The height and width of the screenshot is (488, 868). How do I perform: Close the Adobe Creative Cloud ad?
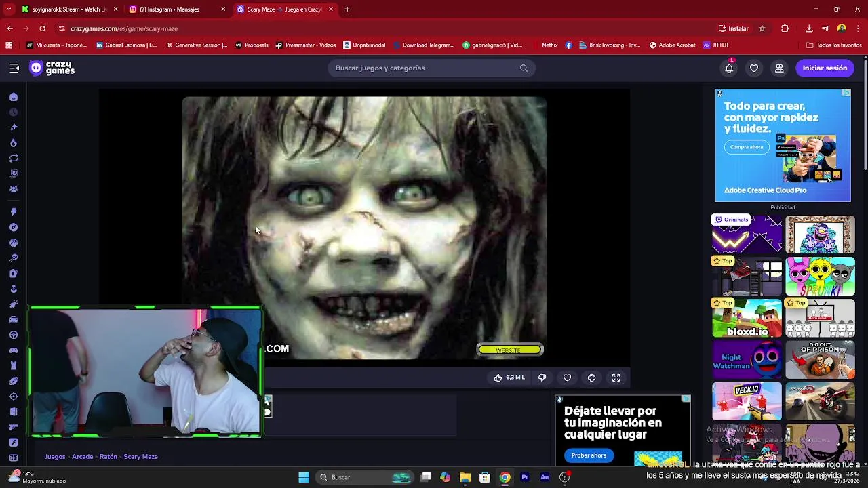coord(846,93)
